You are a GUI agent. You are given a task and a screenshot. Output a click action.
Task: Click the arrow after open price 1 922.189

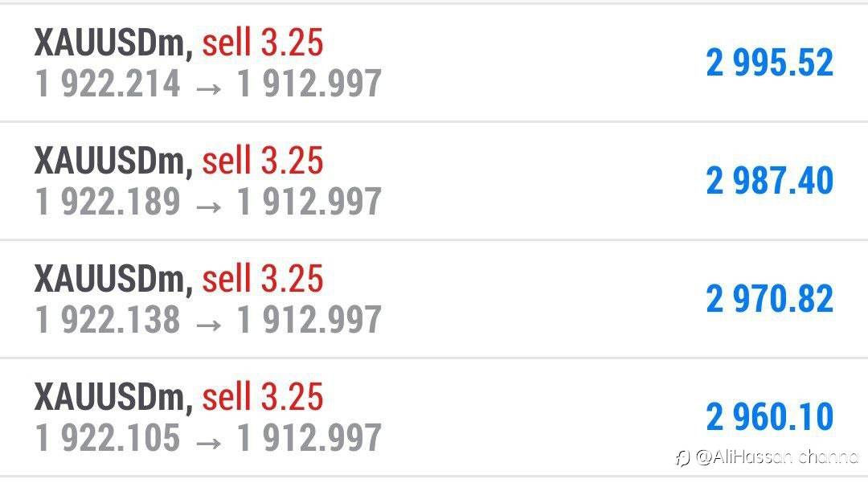pyautogui.click(x=208, y=203)
